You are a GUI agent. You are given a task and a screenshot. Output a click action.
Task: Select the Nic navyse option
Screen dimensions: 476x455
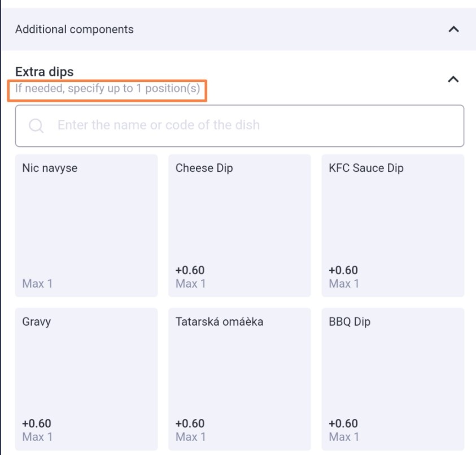[86, 226]
